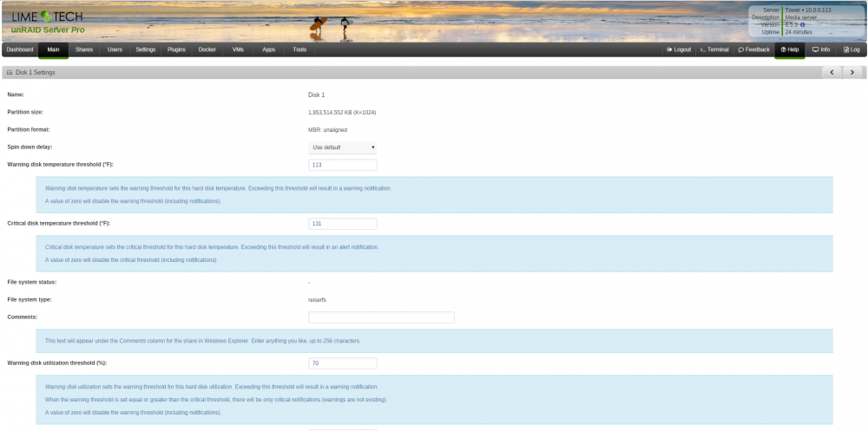Screen dimensions: 868x431
Task: Open the Settings tab
Action: 146,49
